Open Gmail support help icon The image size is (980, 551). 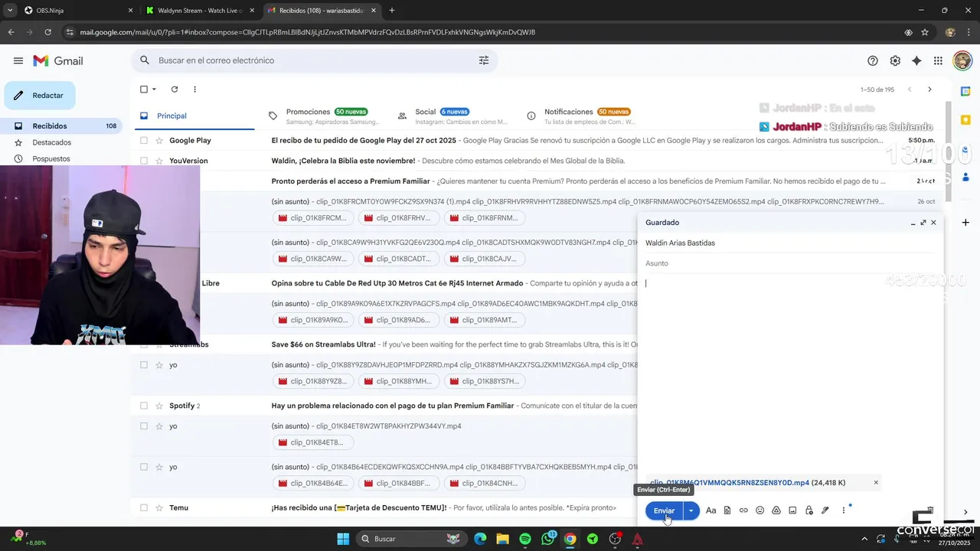pyautogui.click(x=873, y=60)
